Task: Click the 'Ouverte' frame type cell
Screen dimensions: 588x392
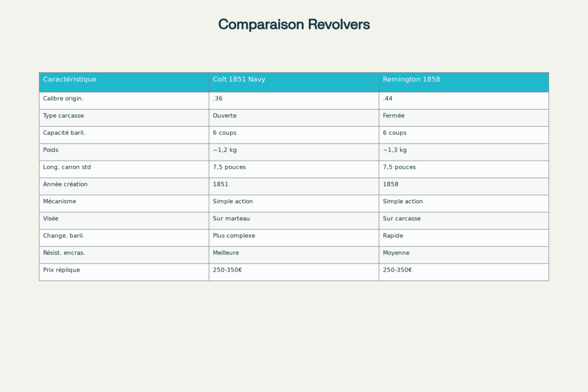Action: [x=225, y=116]
